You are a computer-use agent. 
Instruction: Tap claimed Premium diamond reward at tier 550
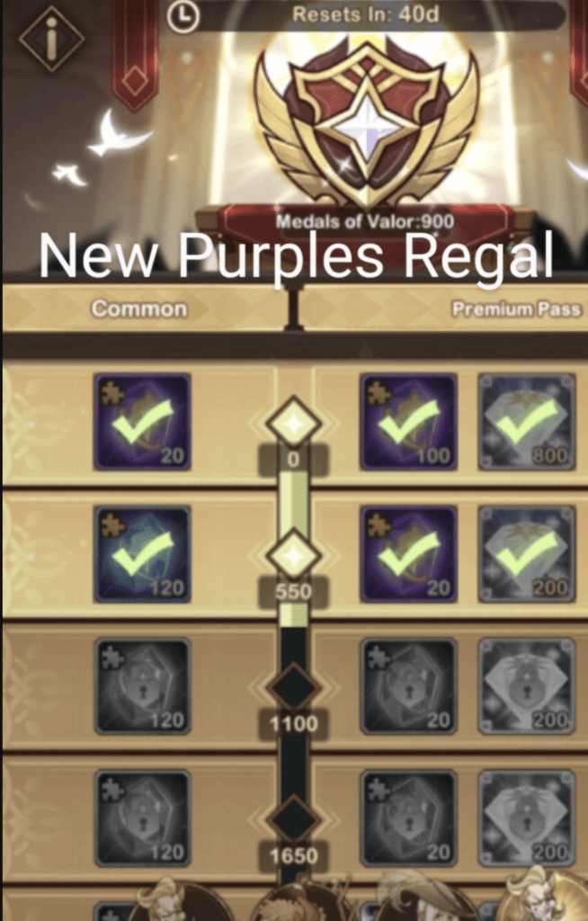coord(526,554)
